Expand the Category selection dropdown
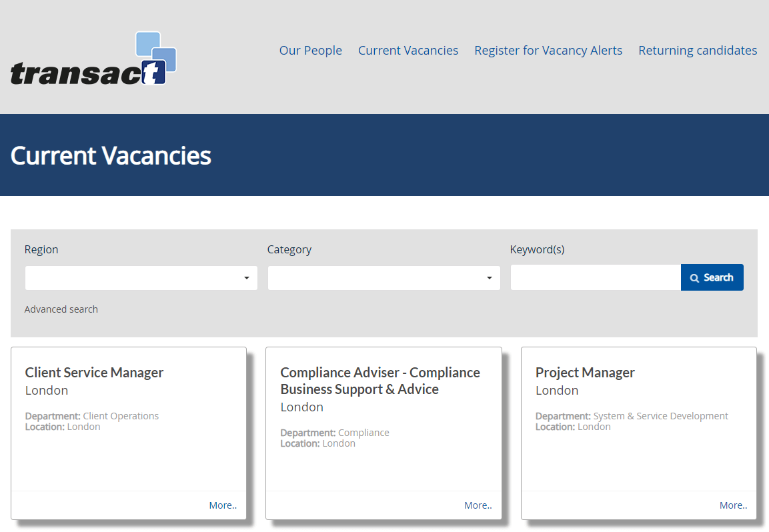The height and width of the screenshot is (532, 769). [383, 277]
